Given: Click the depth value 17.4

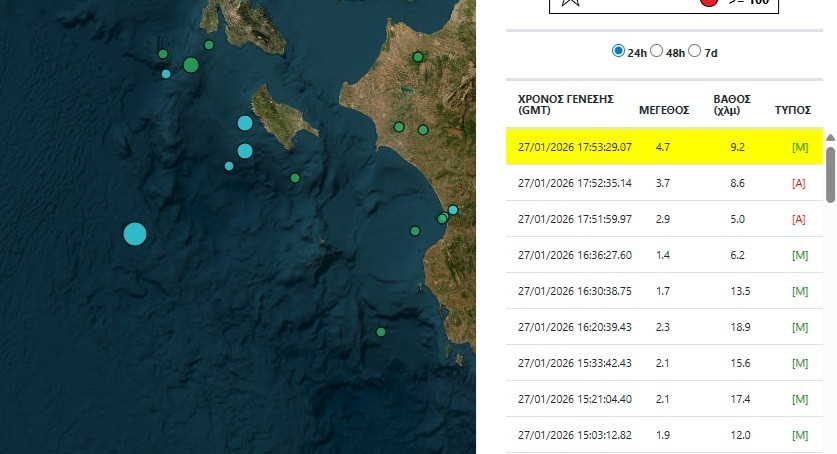Looking at the screenshot, I should 740,399.
